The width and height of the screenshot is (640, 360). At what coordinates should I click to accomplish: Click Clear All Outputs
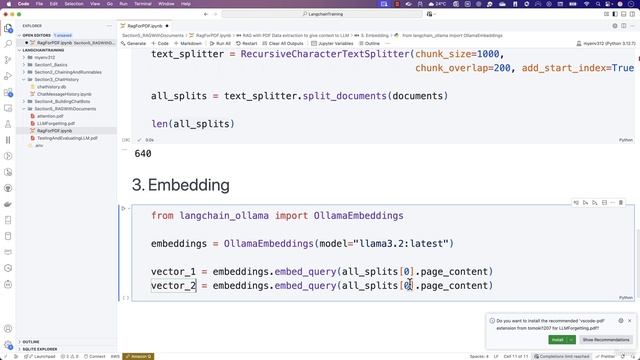pos(282,43)
